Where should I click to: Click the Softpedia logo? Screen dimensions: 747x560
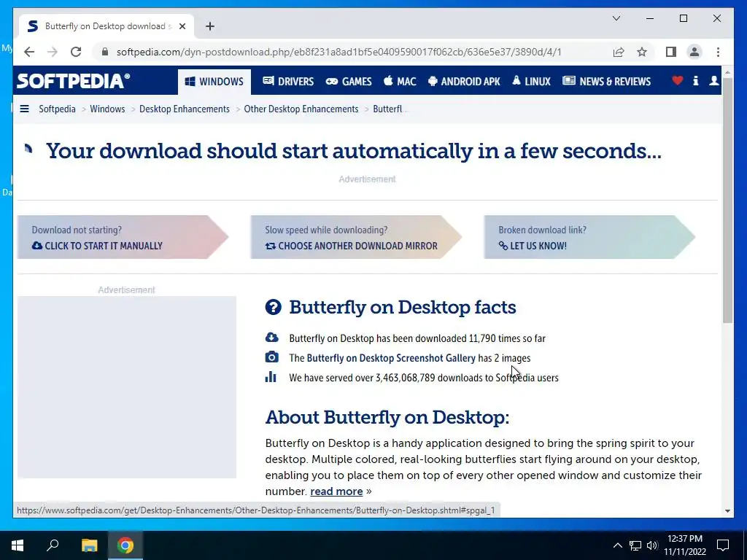tap(74, 81)
